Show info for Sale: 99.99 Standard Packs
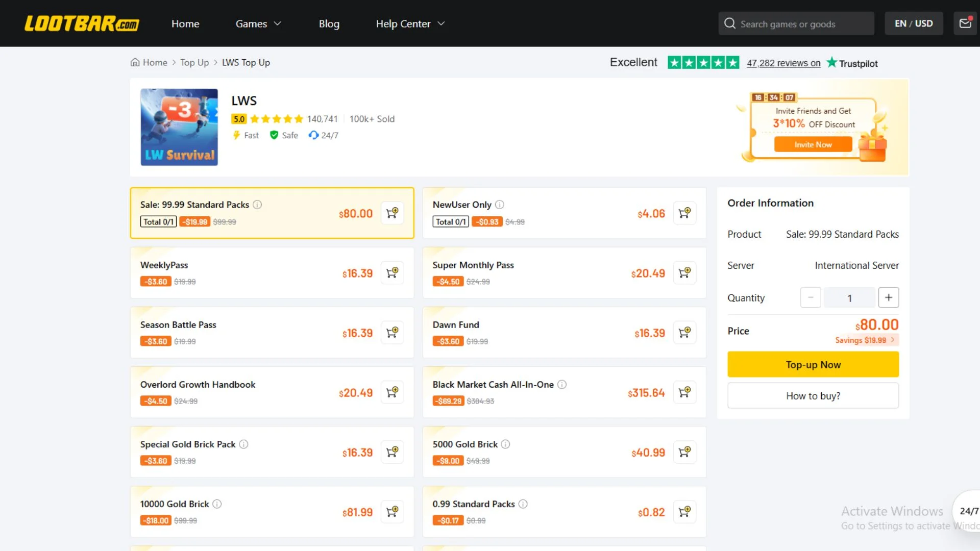Screen dimensions: 980x551 [x=257, y=205]
